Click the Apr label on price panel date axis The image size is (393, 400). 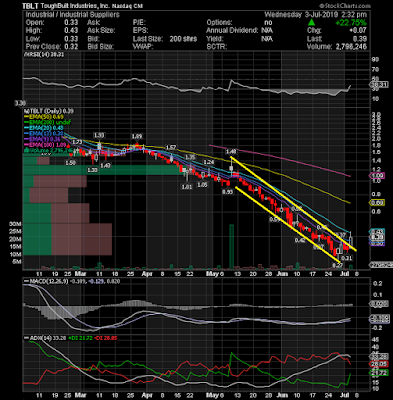coord(147,274)
